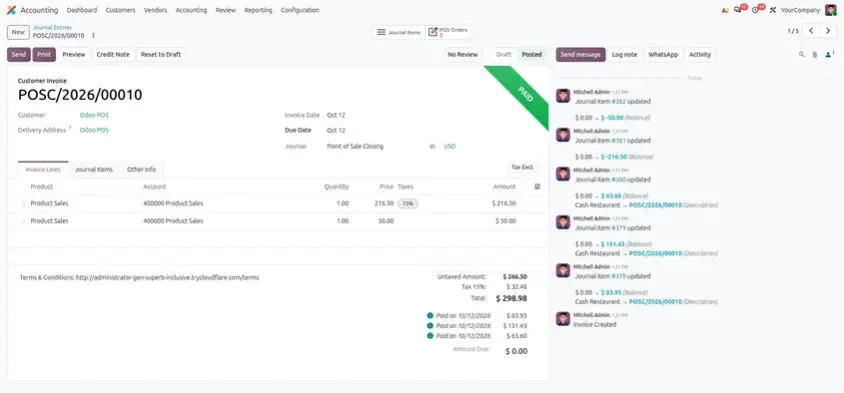Image resolution: width=844 pixels, height=393 pixels.
Task: Click the Point of Sale Closing journal field
Action: pos(355,146)
